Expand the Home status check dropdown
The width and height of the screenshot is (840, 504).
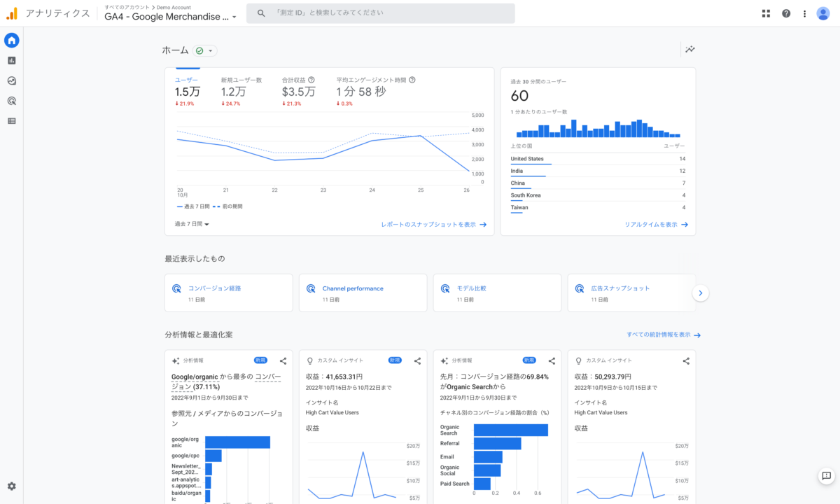point(205,50)
